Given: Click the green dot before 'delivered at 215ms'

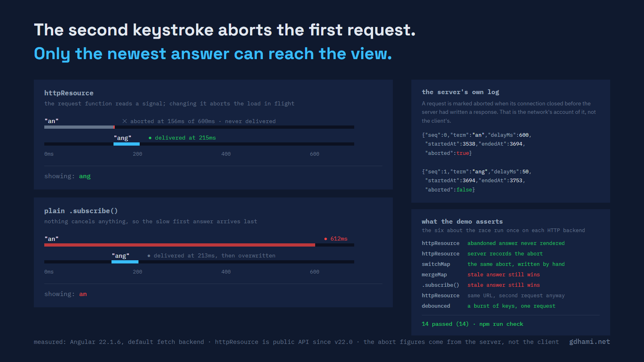Looking at the screenshot, I should click(x=150, y=138).
